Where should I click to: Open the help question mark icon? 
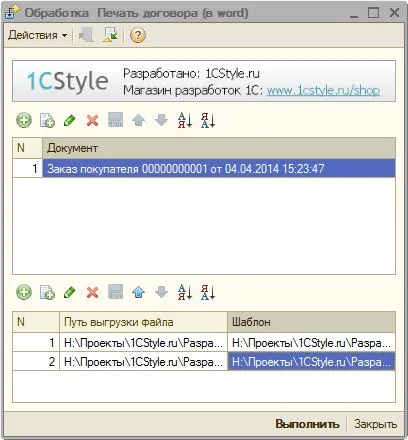click(x=138, y=35)
